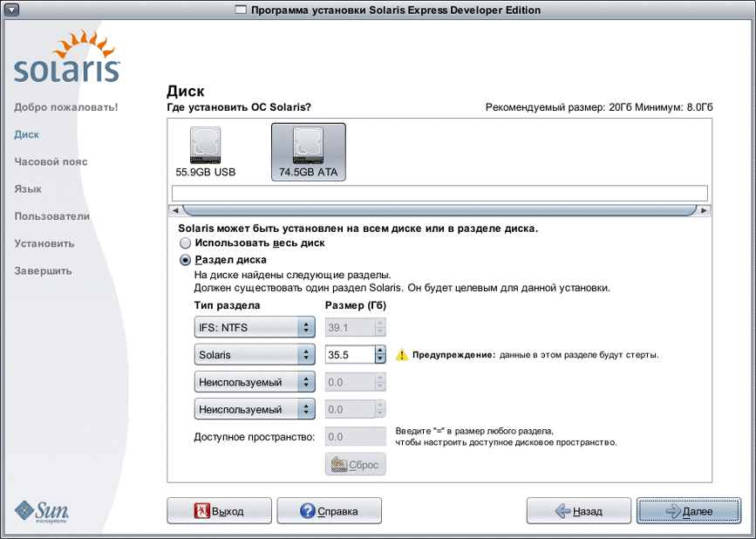Go back with the Назад button

[579, 511]
